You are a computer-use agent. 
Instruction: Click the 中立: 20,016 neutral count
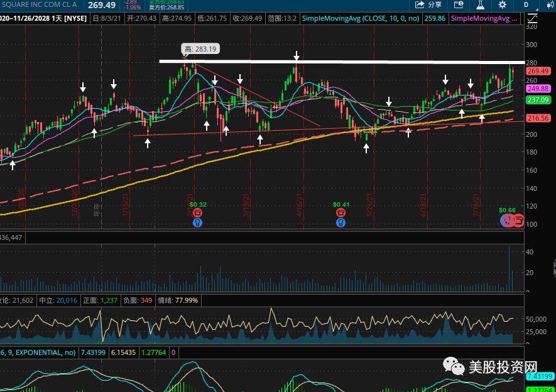point(58,300)
